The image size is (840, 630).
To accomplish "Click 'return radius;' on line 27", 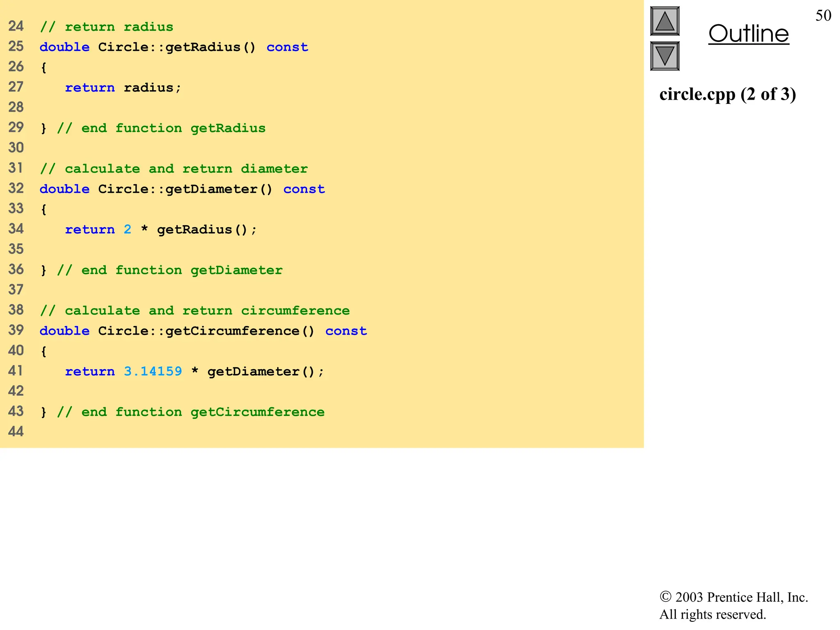I will coord(123,87).
